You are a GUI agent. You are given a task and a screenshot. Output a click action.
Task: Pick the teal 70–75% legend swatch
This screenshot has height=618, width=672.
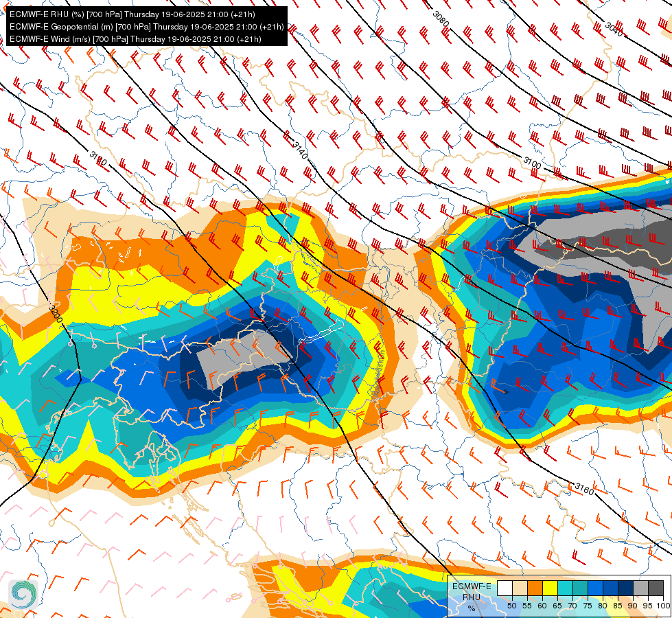click(581, 588)
